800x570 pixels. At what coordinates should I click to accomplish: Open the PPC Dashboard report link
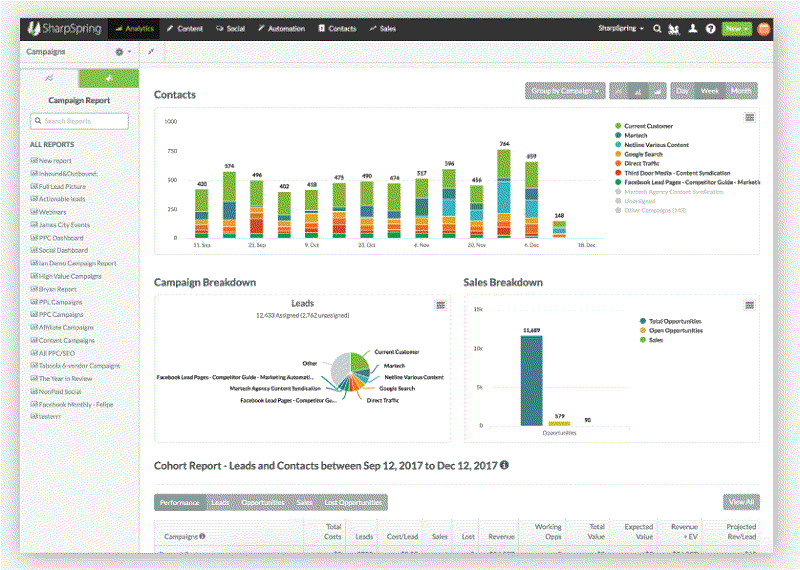tap(61, 238)
